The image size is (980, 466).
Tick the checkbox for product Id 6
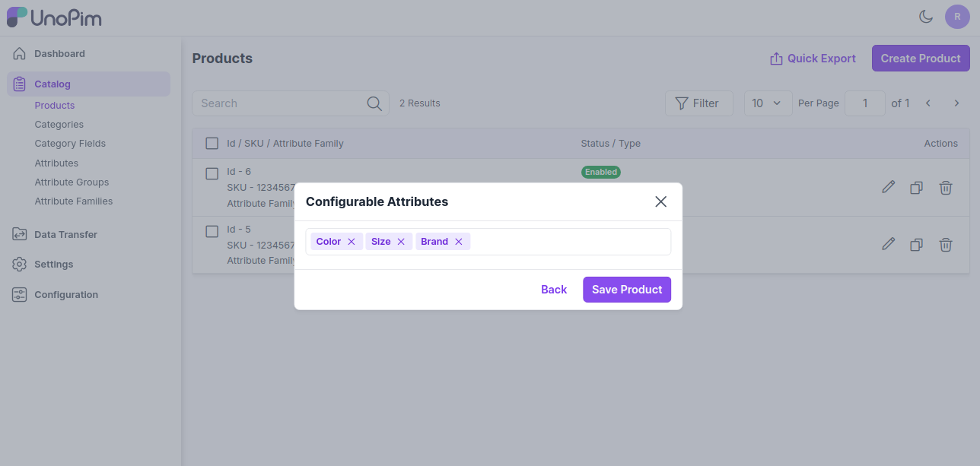coord(212,173)
